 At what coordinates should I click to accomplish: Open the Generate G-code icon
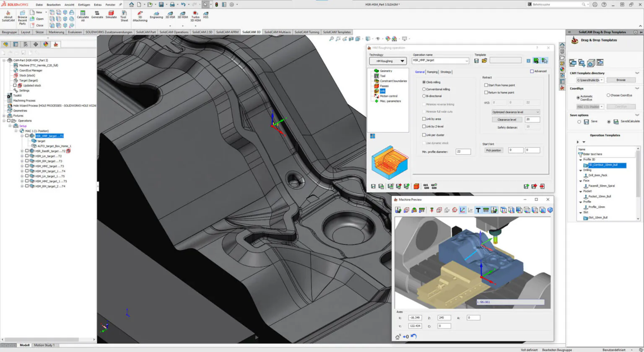tap(97, 16)
